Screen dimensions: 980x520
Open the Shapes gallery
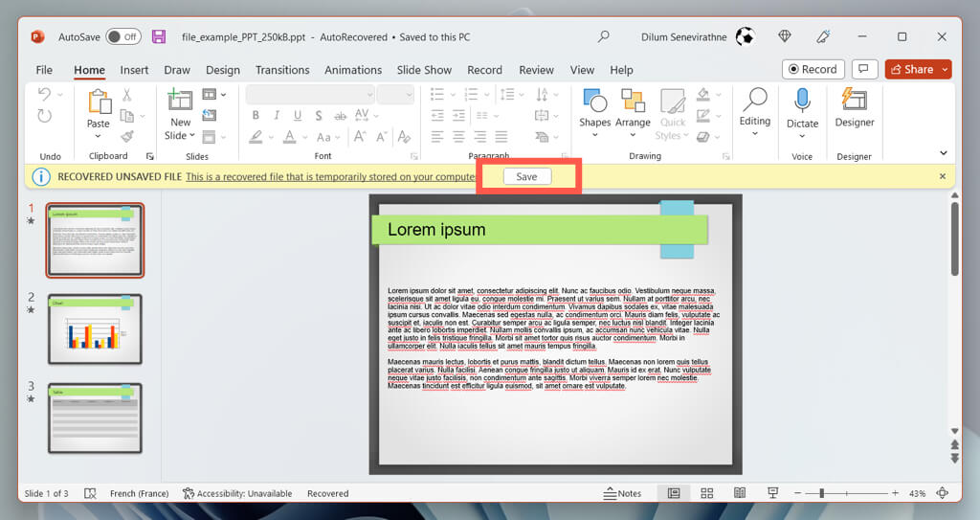coord(594,101)
